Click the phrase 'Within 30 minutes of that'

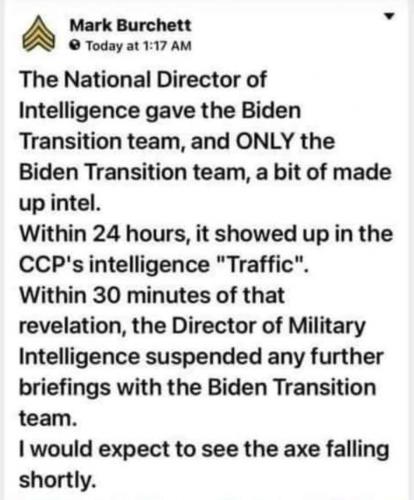[152, 295]
